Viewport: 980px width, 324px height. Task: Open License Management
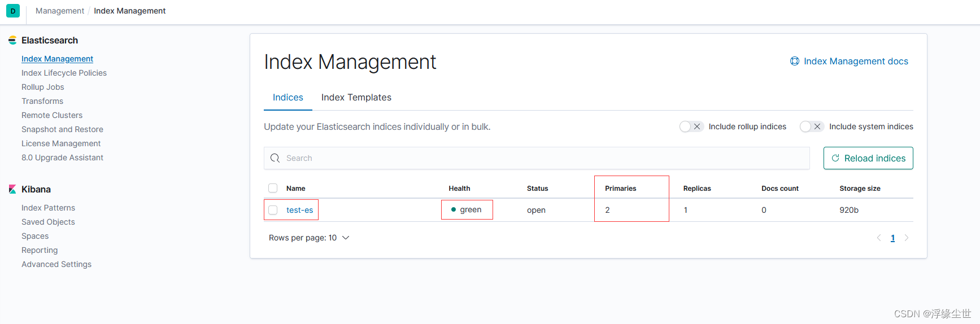(61, 143)
